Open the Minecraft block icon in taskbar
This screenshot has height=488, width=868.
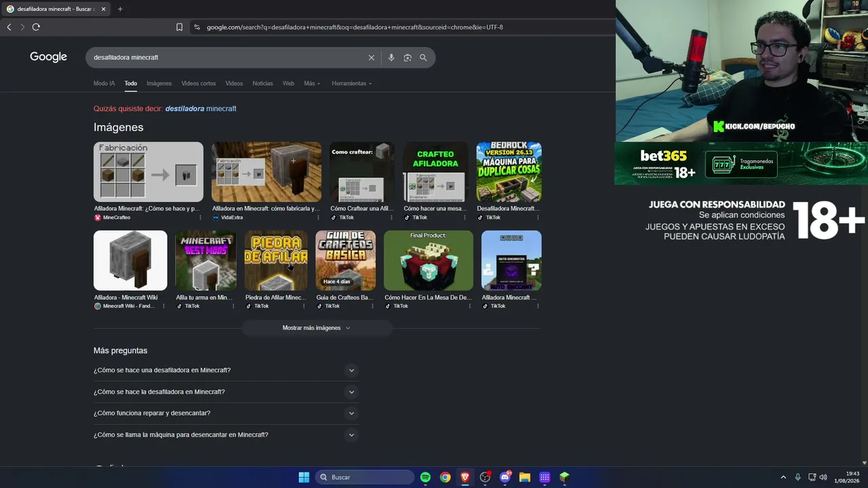click(564, 477)
